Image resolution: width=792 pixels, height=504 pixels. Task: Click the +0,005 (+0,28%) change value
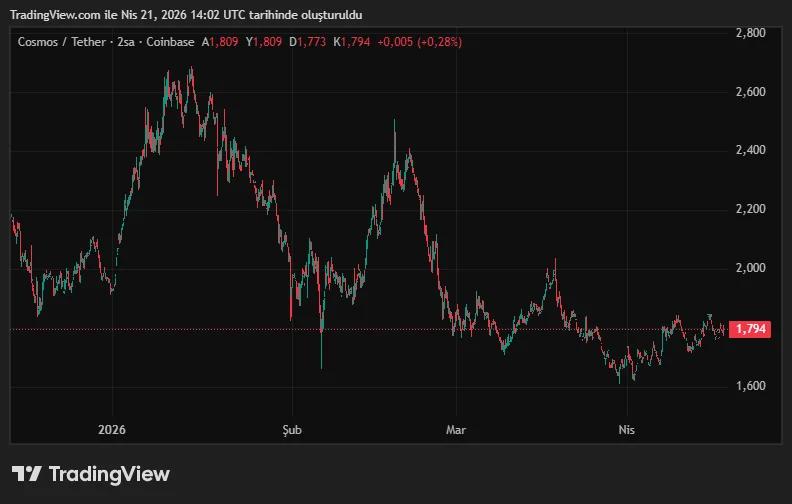coord(421,42)
